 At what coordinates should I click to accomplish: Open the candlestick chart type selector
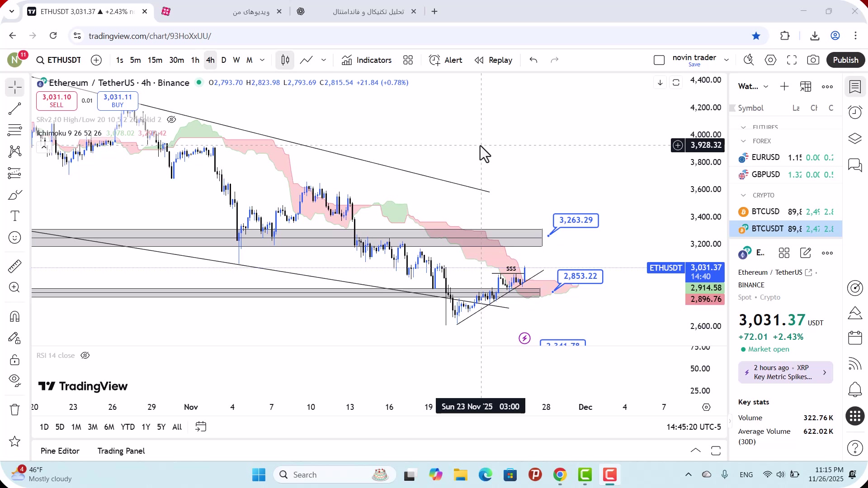(285, 60)
